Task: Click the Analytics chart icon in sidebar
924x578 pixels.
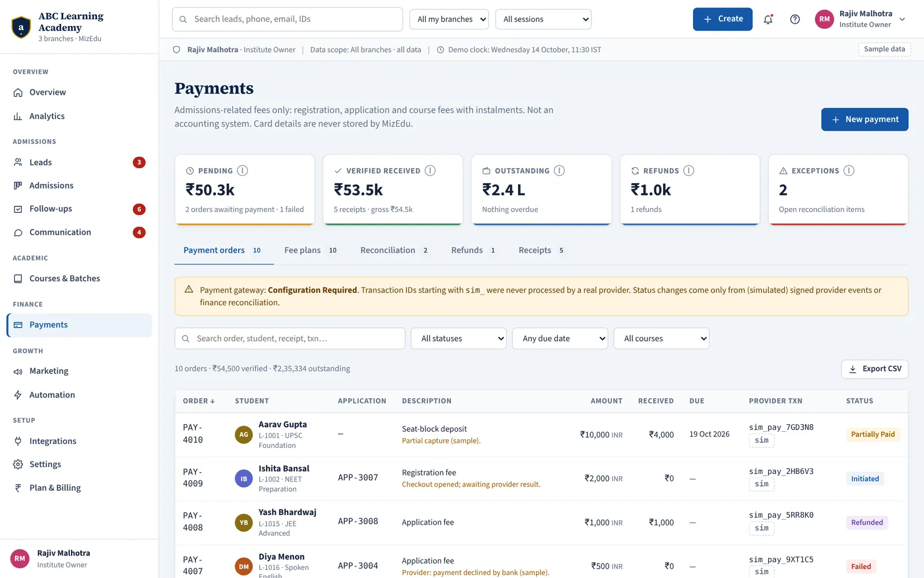Action: click(18, 116)
